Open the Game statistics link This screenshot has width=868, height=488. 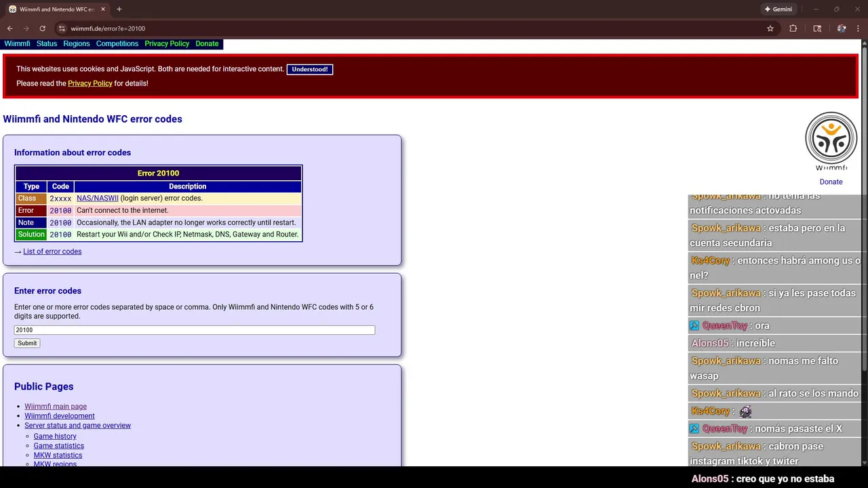click(x=59, y=446)
